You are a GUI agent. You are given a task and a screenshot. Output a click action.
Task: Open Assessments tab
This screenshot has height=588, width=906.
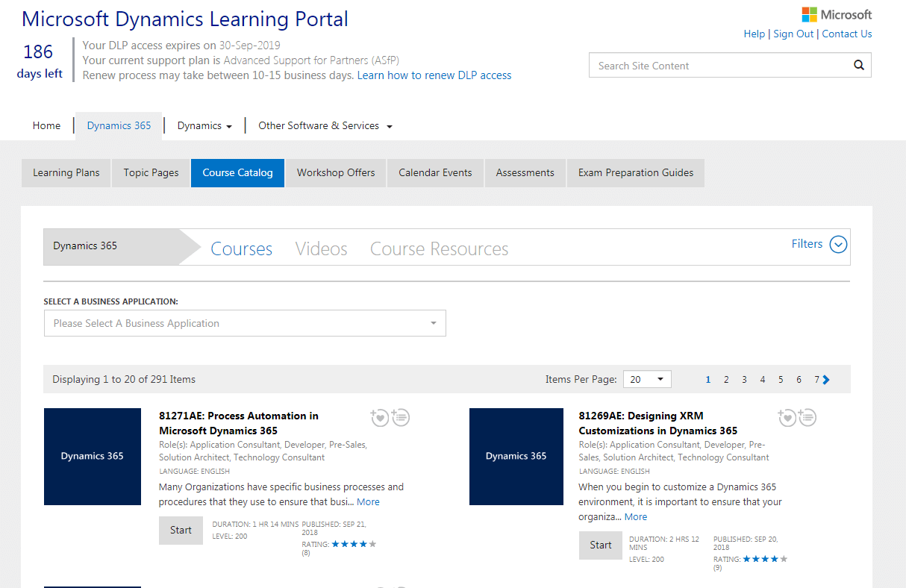525,172
